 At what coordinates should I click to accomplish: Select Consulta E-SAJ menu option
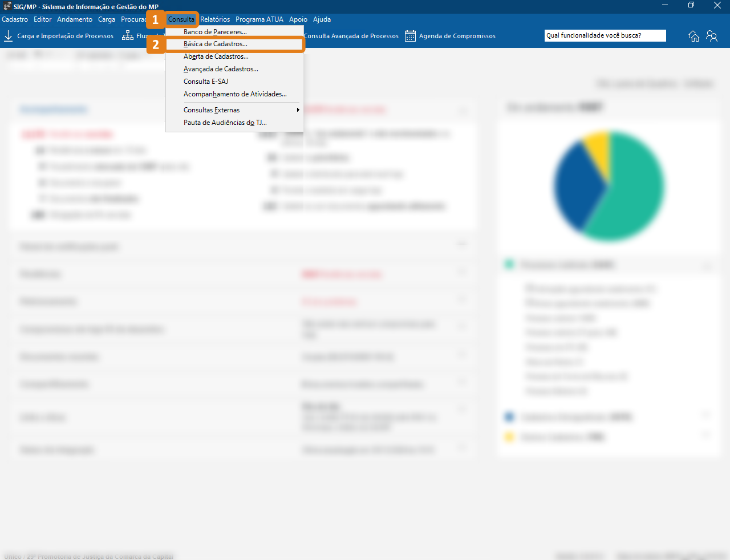pyautogui.click(x=206, y=82)
